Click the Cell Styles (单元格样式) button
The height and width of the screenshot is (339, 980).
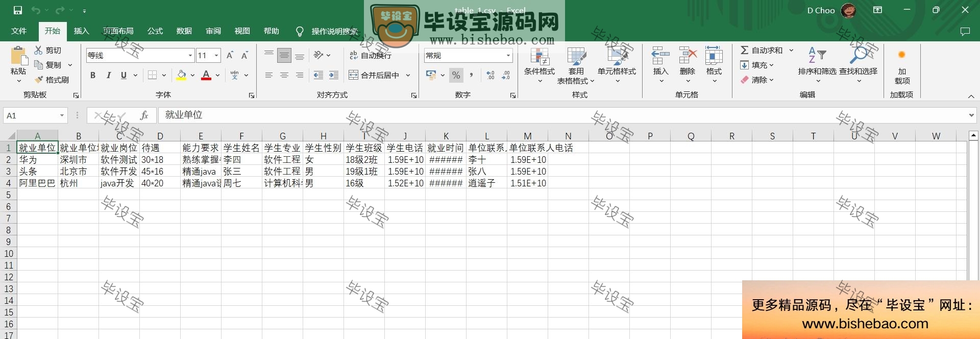point(617,65)
